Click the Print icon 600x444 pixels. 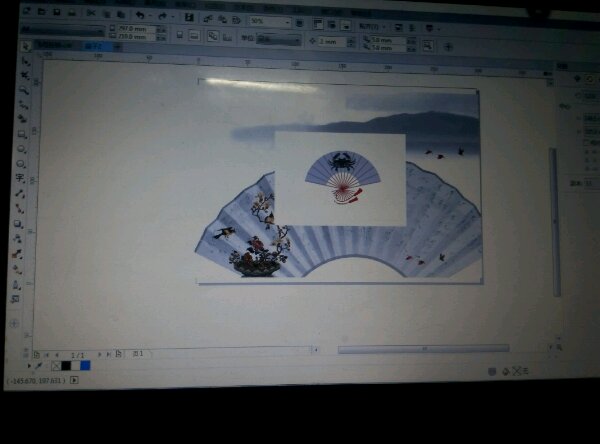72,13
